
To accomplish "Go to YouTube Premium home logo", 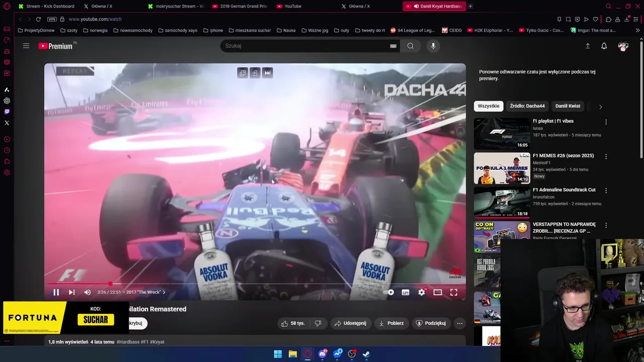I will tap(55, 46).
